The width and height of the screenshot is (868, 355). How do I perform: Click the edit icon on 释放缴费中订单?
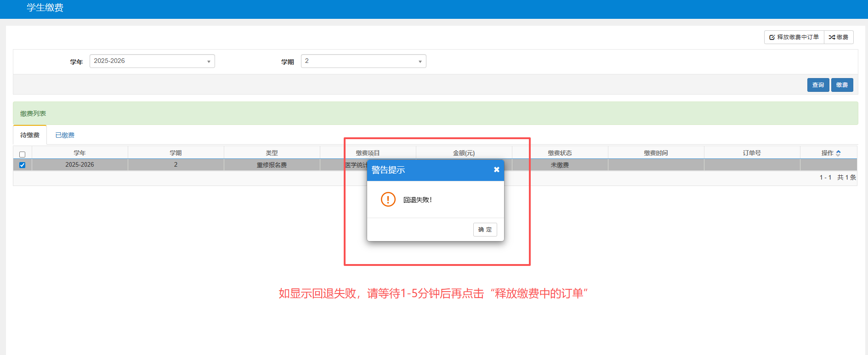[x=772, y=37]
